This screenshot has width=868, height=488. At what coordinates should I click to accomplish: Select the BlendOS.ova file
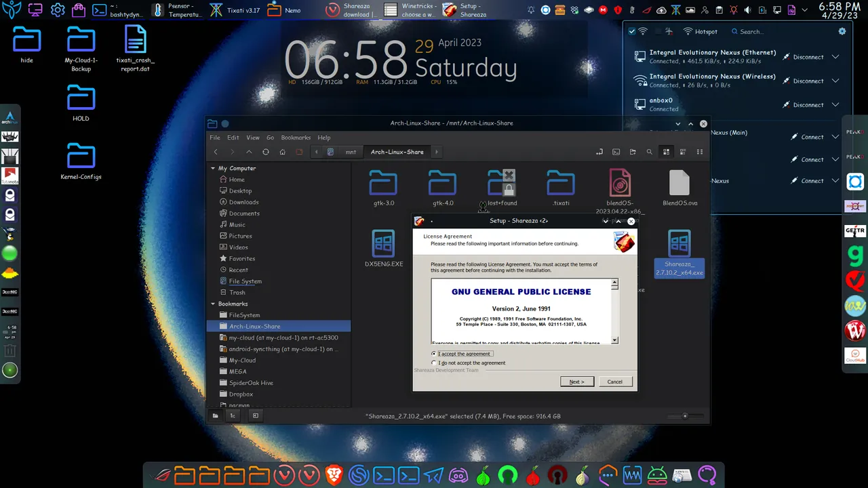[x=679, y=188]
